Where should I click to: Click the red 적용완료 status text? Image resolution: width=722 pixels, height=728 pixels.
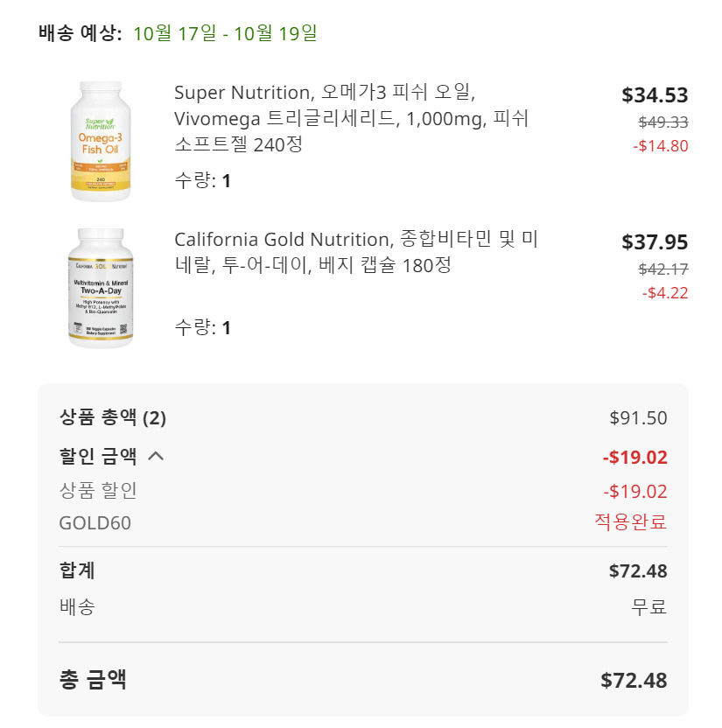[630, 522]
